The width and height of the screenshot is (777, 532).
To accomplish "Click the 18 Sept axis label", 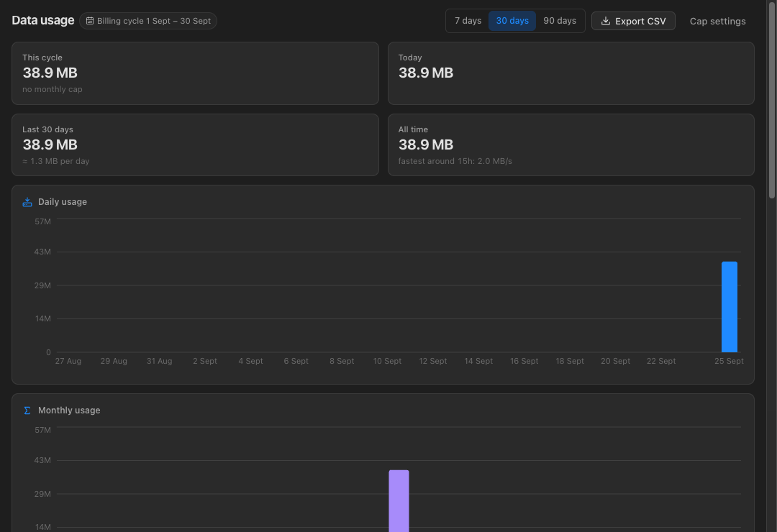I will (x=569, y=361).
